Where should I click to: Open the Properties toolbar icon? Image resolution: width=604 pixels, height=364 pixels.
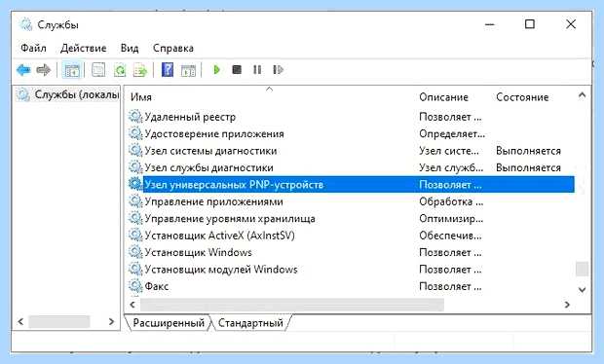(x=98, y=70)
